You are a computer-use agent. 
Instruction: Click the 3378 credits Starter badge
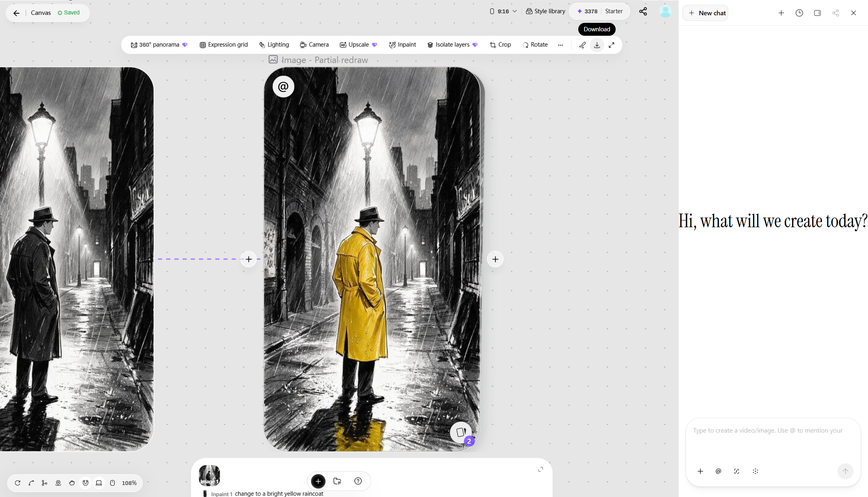[x=600, y=11]
